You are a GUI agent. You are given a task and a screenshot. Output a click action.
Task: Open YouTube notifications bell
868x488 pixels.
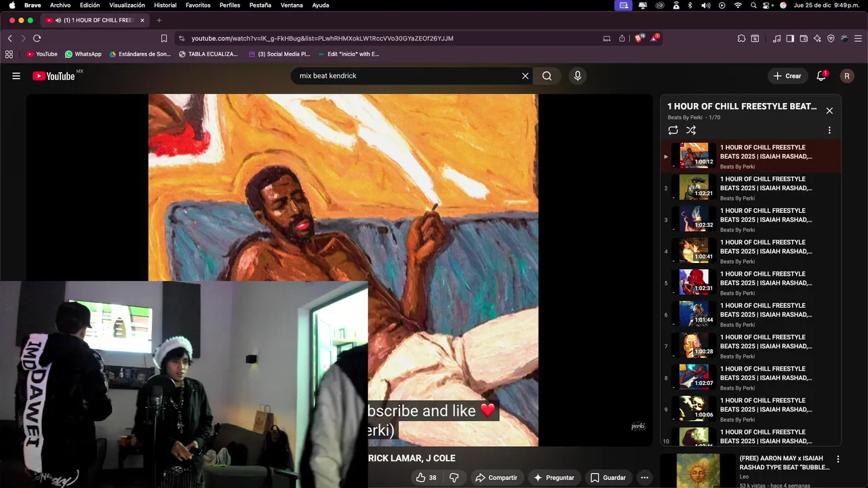(x=821, y=76)
